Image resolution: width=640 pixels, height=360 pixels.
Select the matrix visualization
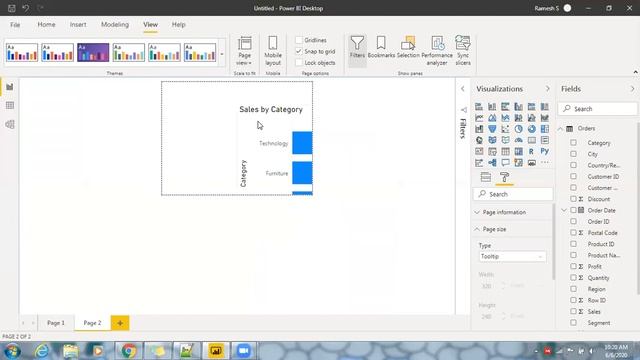click(518, 151)
